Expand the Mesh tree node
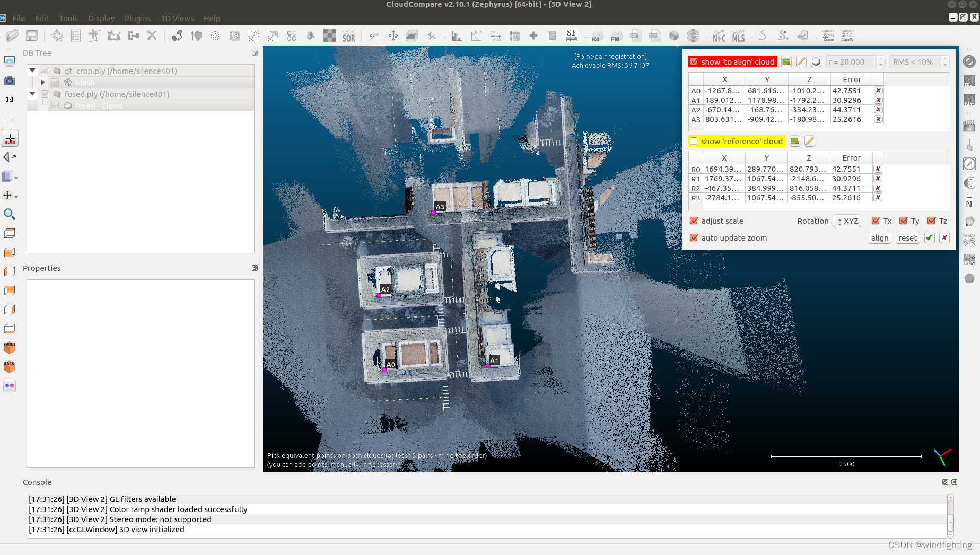Image resolution: width=980 pixels, height=555 pixels. (x=43, y=82)
